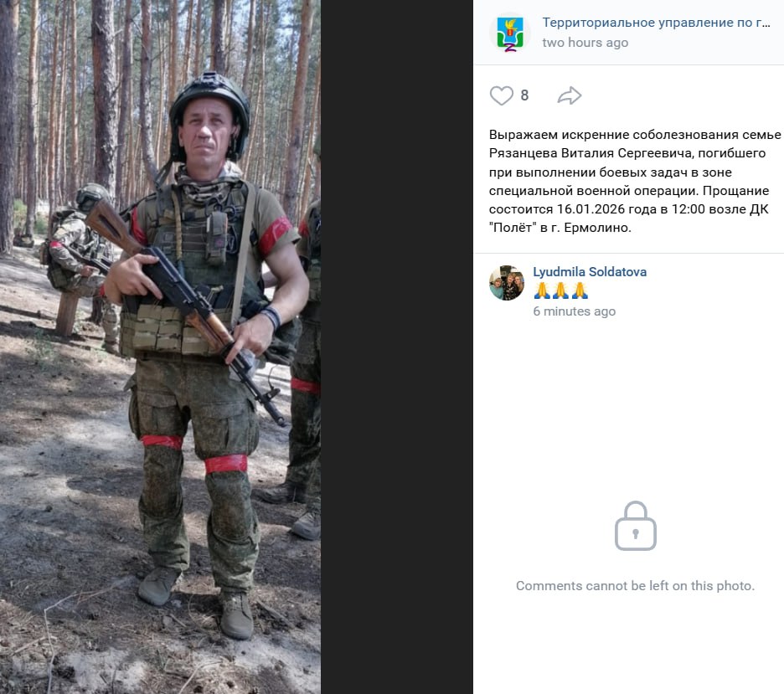Click the 'two hours ago' post timestamp
The height and width of the screenshot is (694, 784).
tap(585, 43)
